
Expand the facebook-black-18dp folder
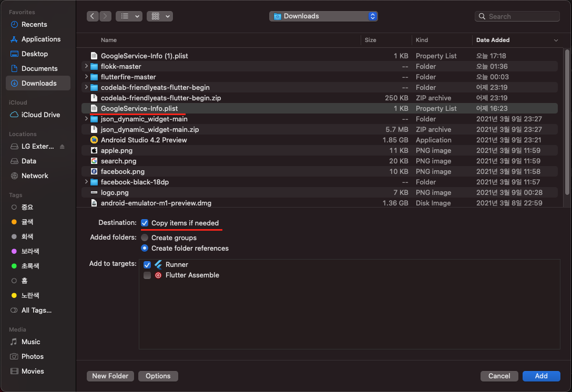point(86,182)
